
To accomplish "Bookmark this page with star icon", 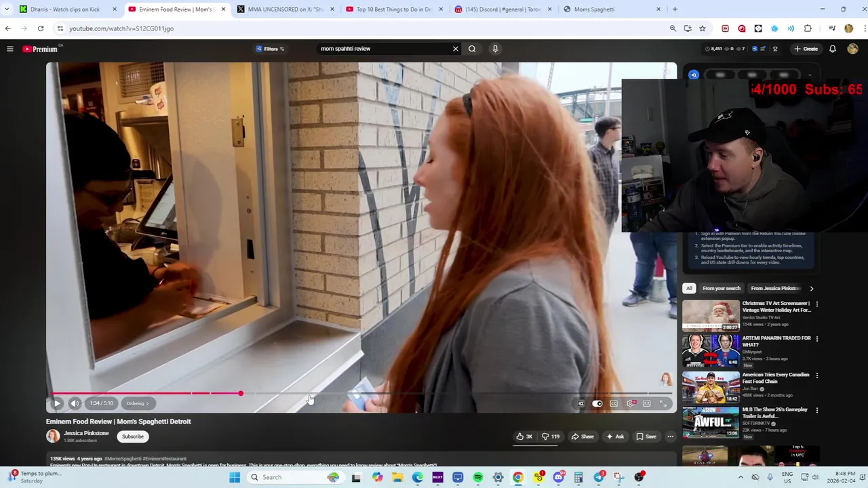I will [703, 28].
